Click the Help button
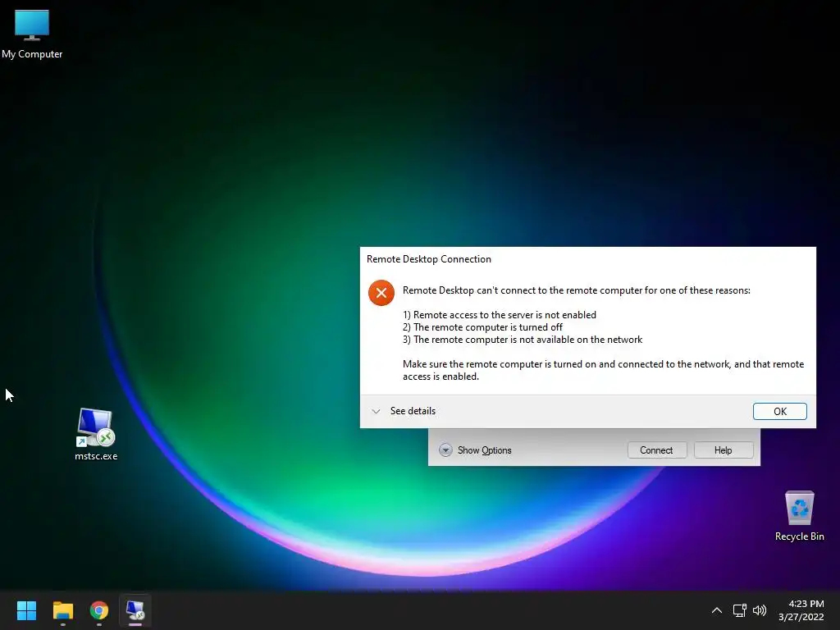This screenshot has height=630, width=840. coord(724,450)
